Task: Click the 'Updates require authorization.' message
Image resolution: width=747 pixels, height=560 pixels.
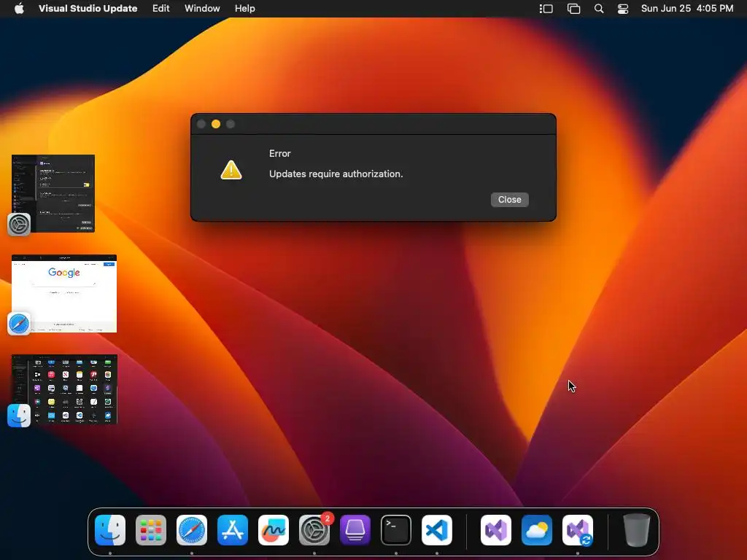Action: coord(336,174)
